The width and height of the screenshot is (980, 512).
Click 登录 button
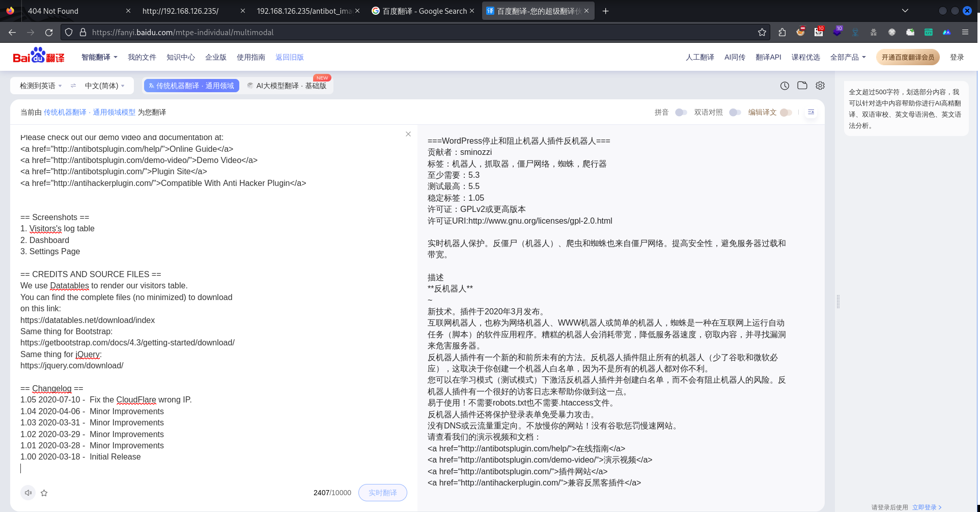coord(957,57)
